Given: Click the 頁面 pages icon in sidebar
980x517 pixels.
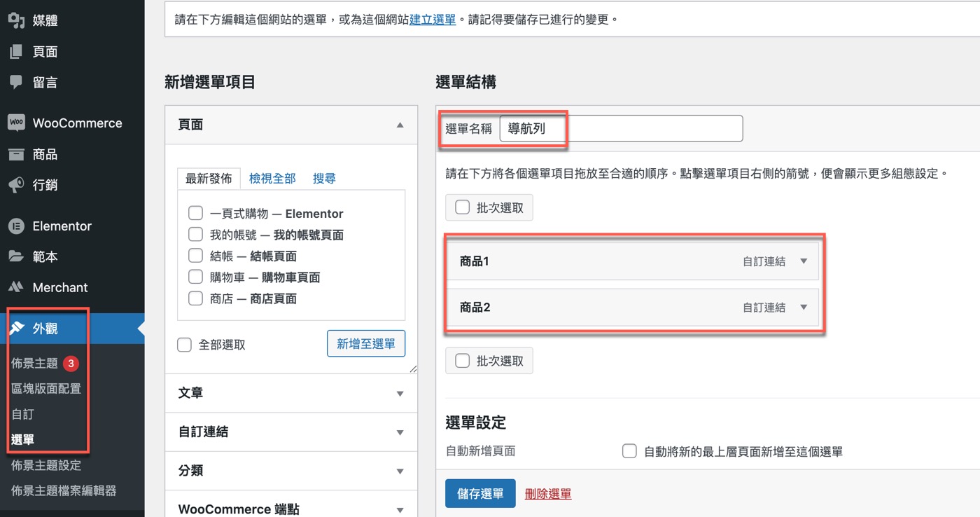Looking at the screenshot, I should (16, 51).
